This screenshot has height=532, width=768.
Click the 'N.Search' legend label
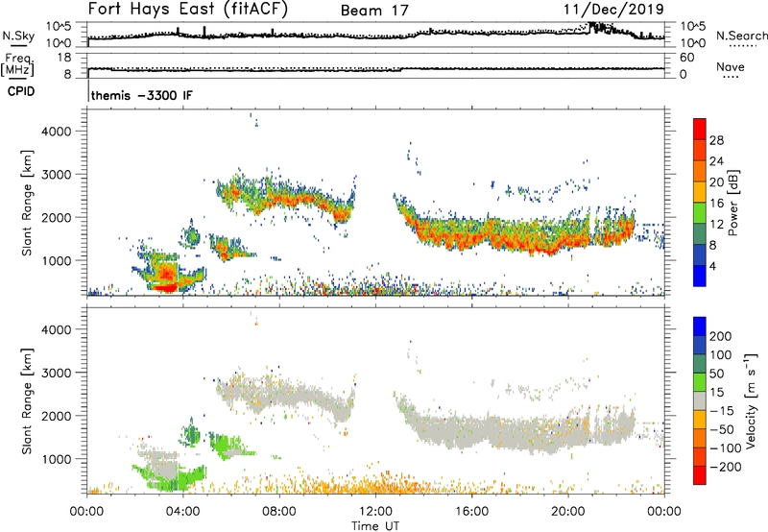(x=741, y=36)
